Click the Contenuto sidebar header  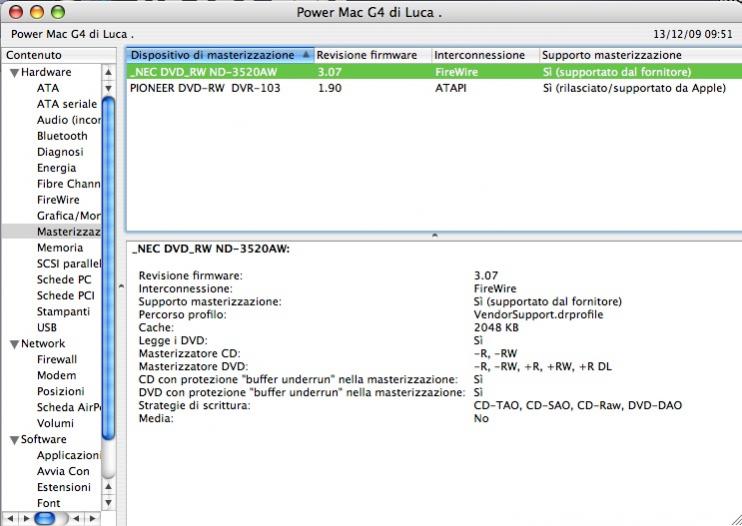[x=59, y=55]
